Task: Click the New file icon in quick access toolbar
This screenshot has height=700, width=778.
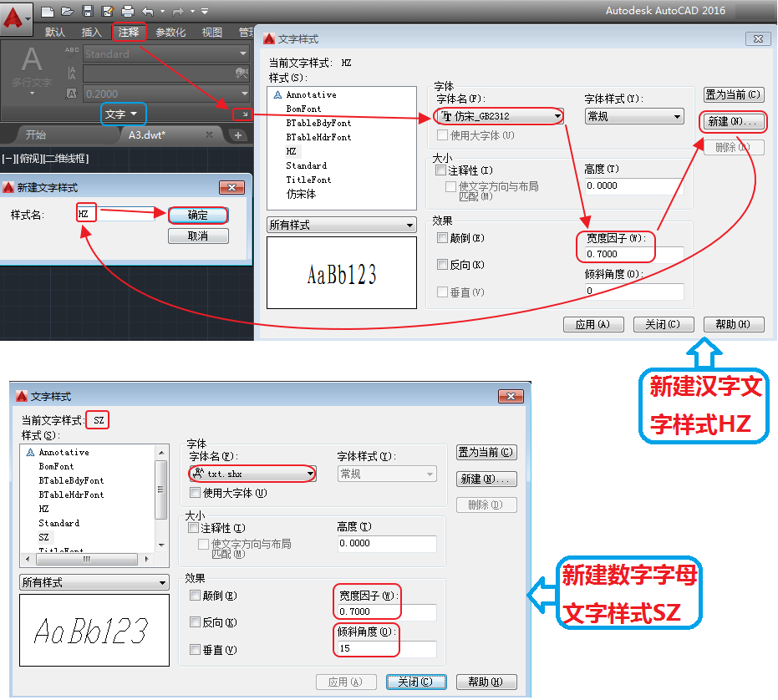Action: (x=47, y=11)
